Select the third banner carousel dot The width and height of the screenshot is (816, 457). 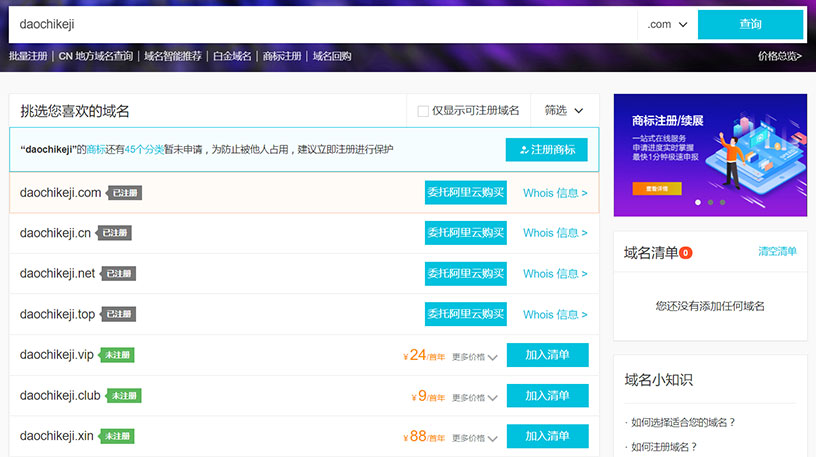[722, 202]
